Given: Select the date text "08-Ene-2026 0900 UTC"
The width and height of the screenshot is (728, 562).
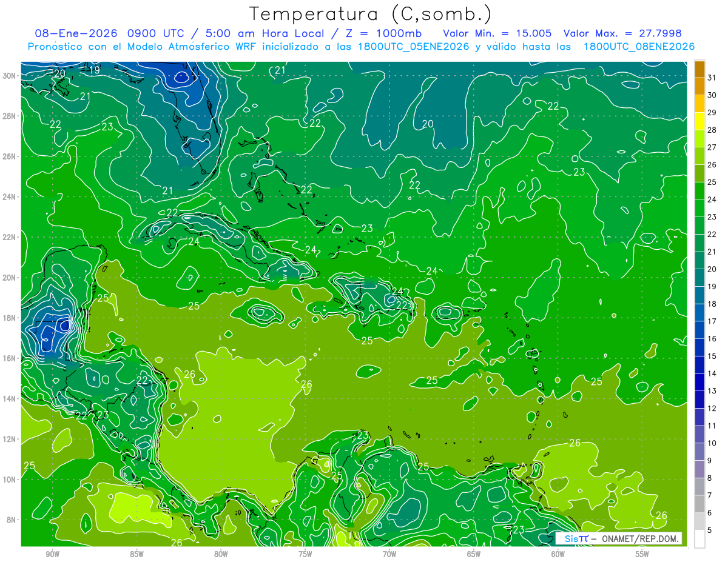Looking at the screenshot, I should point(109,33).
